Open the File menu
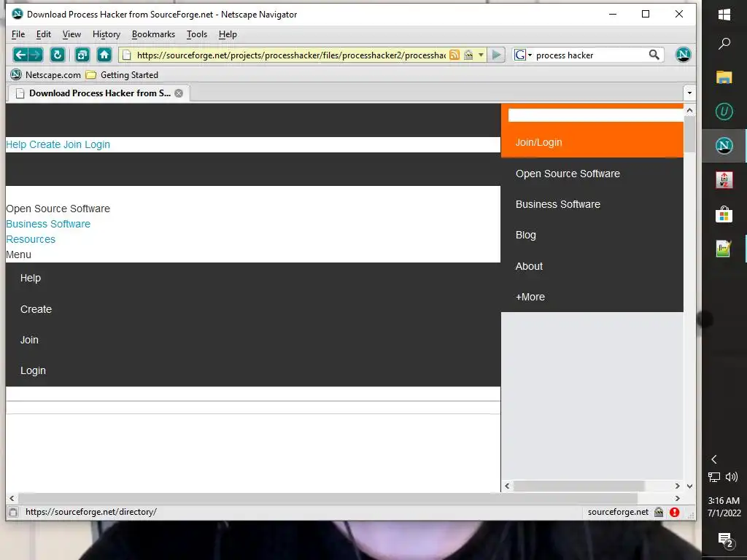The width and height of the screenshot is (747, 560). coord(18,34)
